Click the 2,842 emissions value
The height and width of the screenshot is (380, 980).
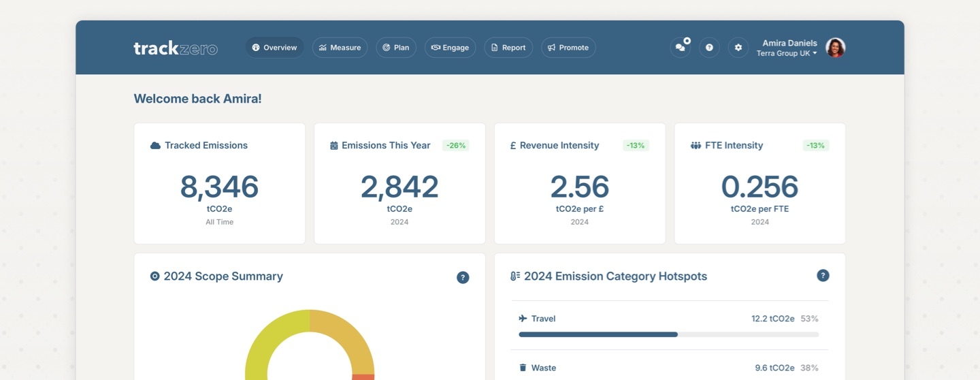tap(399, 187)
